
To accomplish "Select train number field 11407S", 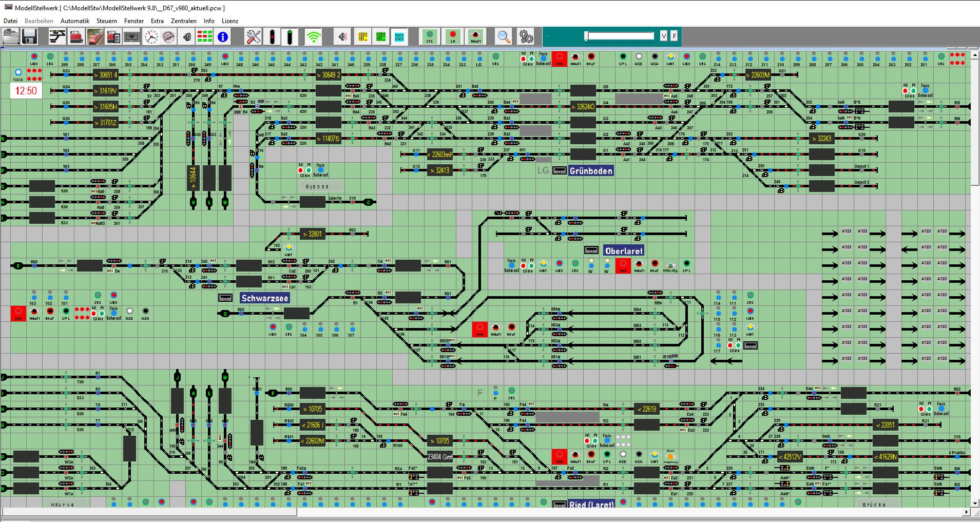I will pos(329,139).
